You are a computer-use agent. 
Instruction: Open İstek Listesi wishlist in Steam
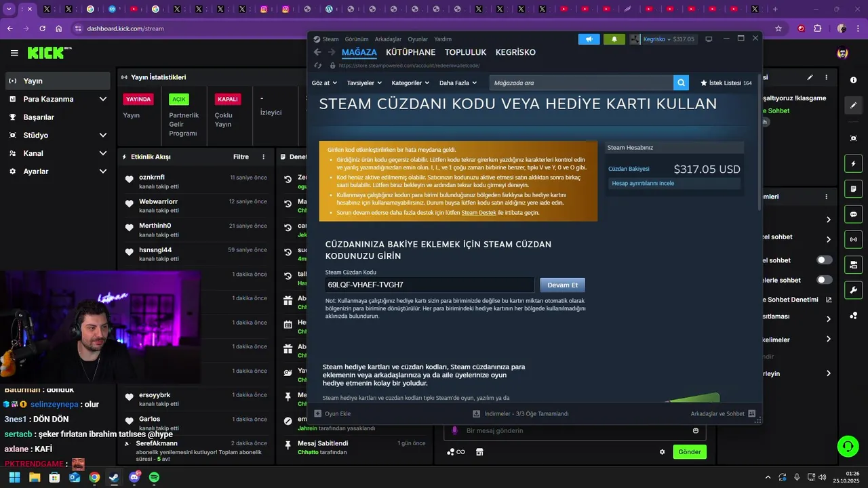(726, 83)
